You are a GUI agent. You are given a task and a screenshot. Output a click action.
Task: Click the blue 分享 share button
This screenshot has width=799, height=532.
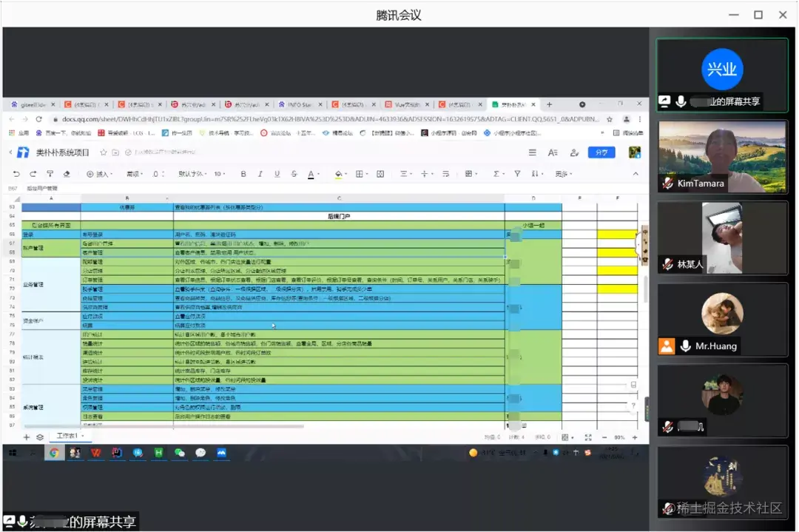pyautogui.click(x=601, y=152)
